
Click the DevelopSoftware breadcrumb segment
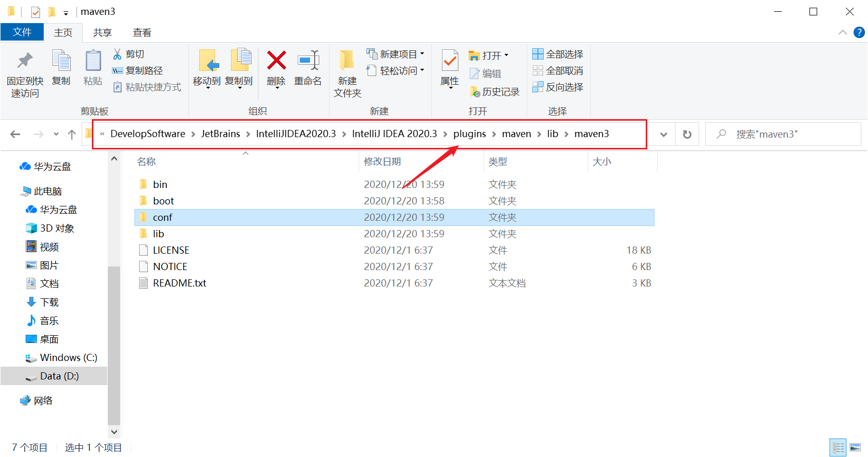coord(148,134)
